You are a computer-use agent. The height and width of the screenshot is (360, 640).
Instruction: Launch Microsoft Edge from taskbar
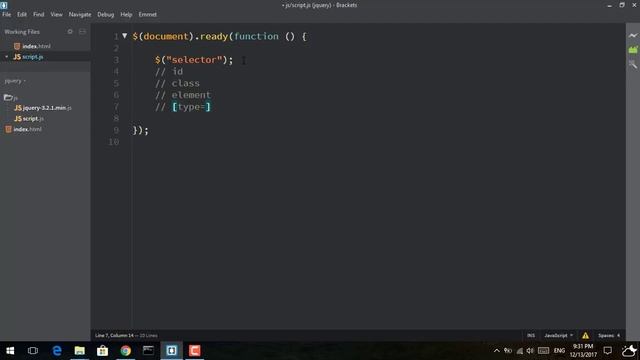(57, 351)
